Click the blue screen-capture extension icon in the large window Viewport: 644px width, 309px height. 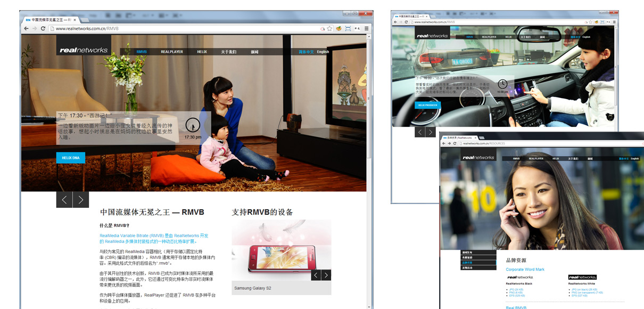point(348,28)
